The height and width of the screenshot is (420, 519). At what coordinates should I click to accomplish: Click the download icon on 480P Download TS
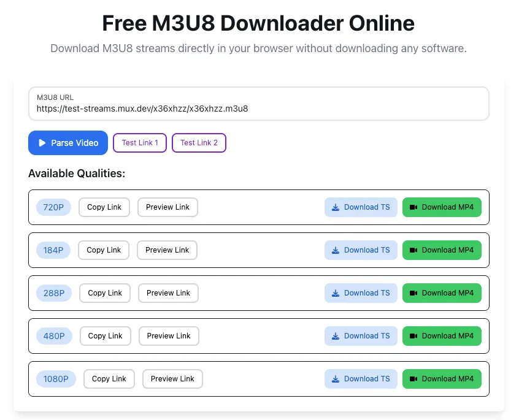(335, 336)
